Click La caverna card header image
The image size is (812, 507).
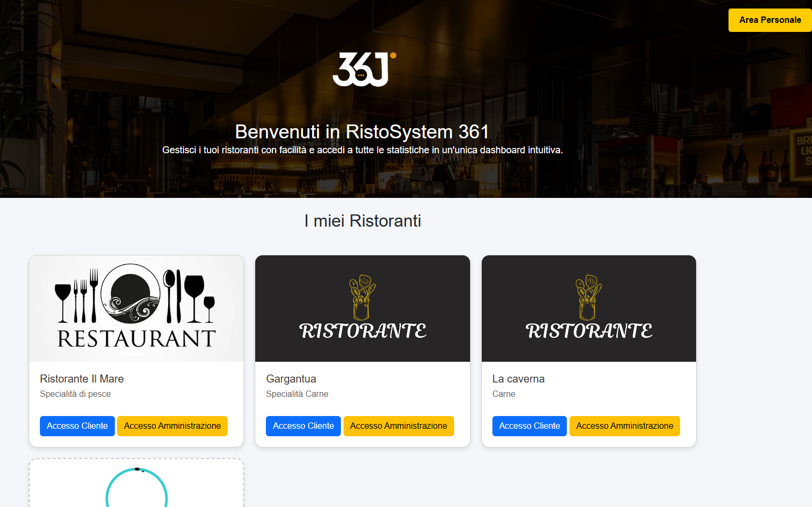[589, 308]
